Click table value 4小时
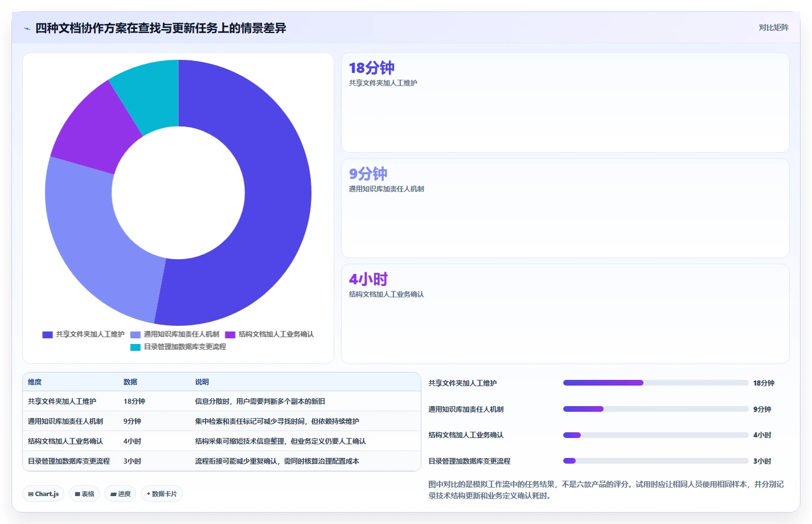Screen dimensions: 812x524 point(132,441)
